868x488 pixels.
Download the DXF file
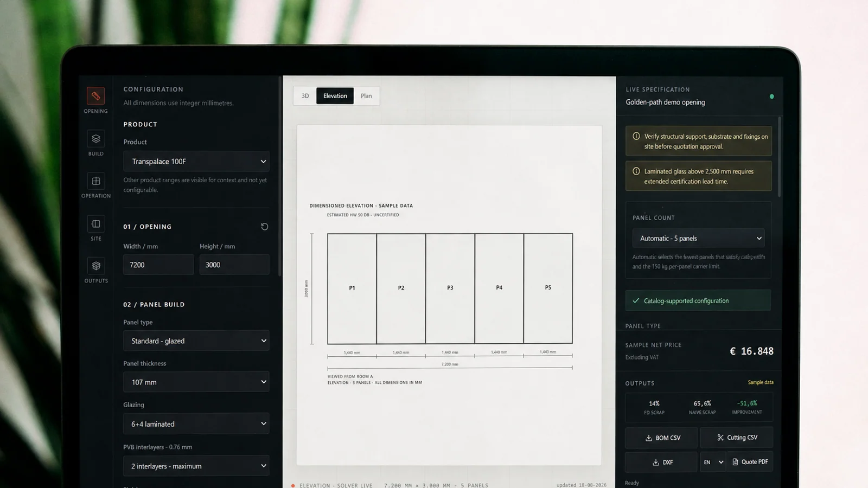[x=661, y=462]
